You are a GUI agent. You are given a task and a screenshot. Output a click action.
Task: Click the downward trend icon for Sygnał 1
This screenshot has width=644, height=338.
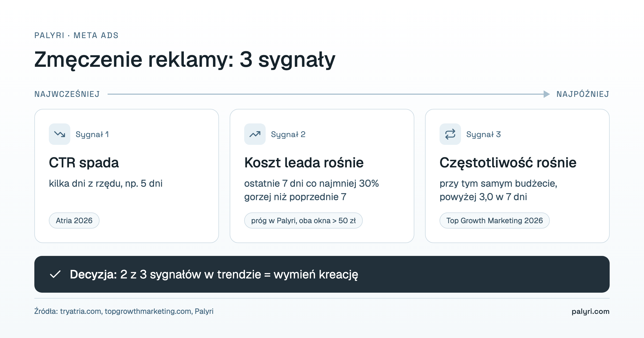[x=60, y=134]
